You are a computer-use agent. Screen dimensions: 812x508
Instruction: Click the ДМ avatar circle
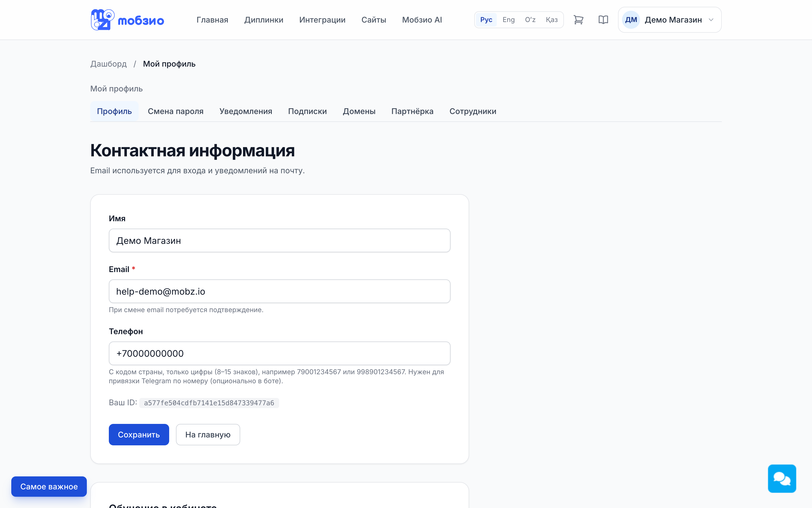click(x=631, y=20)
